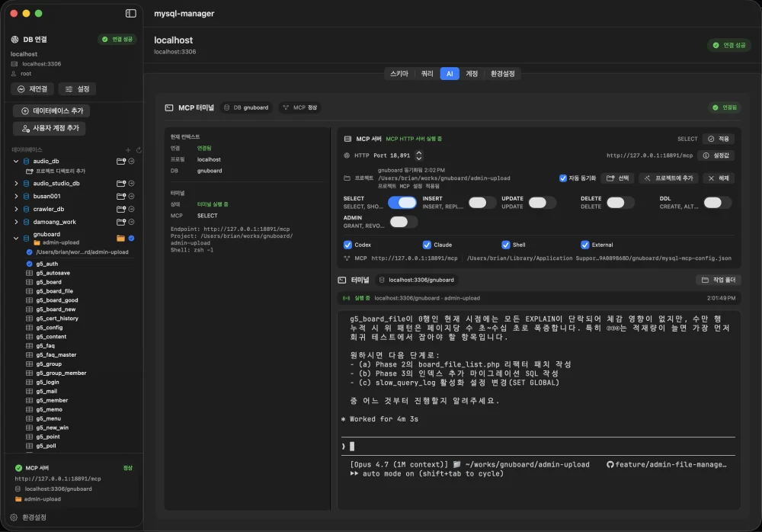
Task: Enable the DELETE permission switch
Action: (620, 202)
